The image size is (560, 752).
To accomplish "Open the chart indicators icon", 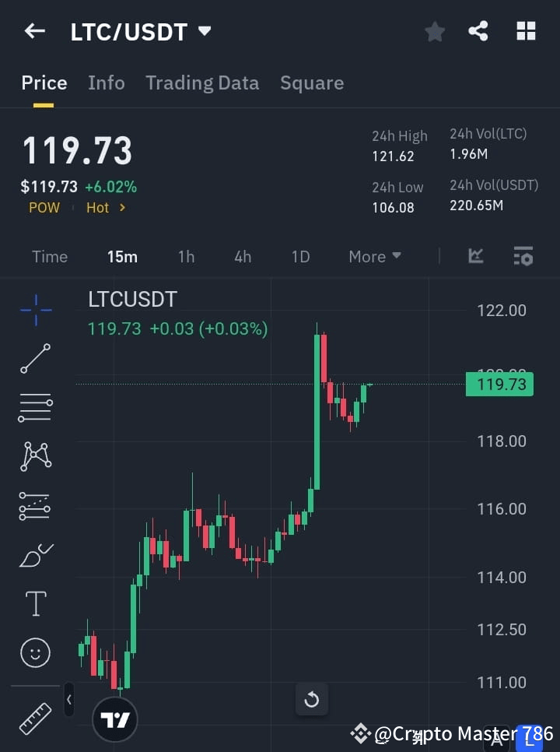I will click(476, 255).
